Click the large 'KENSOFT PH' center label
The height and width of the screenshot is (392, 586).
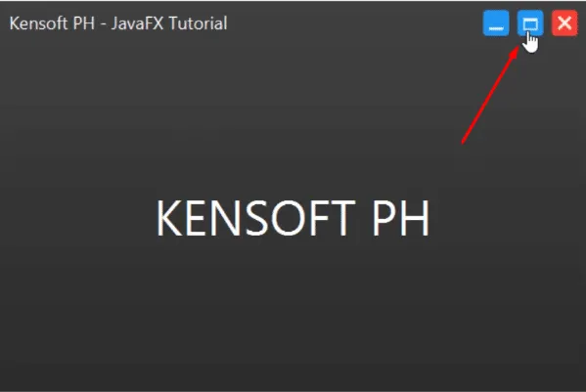tap(293, 218)
